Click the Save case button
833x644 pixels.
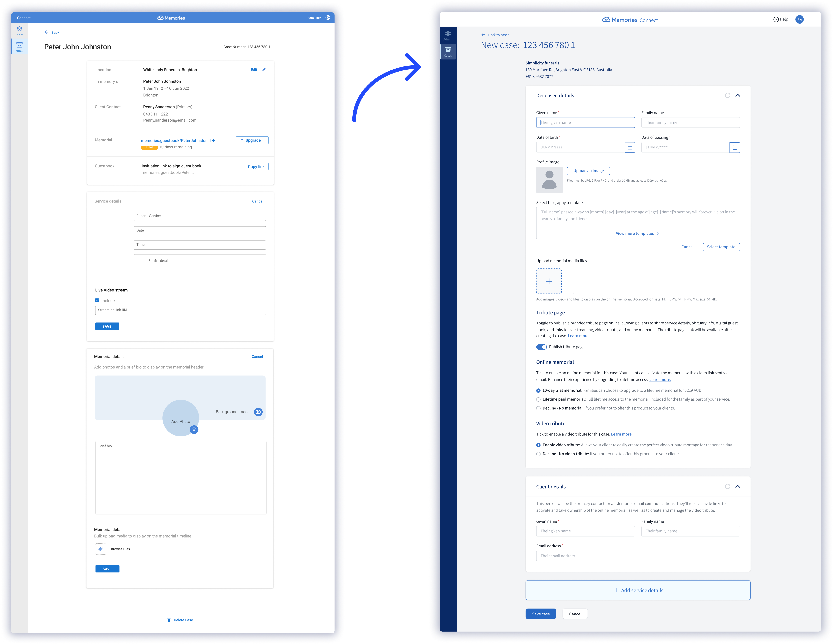coord(540,614)
